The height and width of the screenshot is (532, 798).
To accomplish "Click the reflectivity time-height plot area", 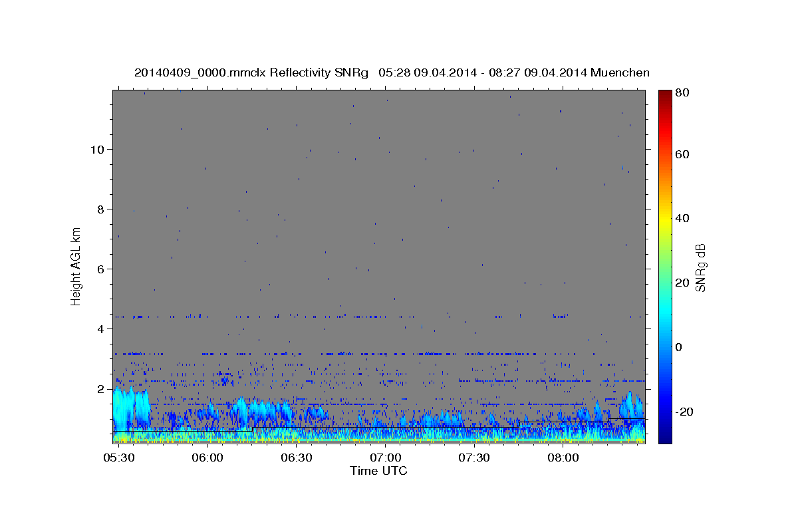I will click(379, 267).
